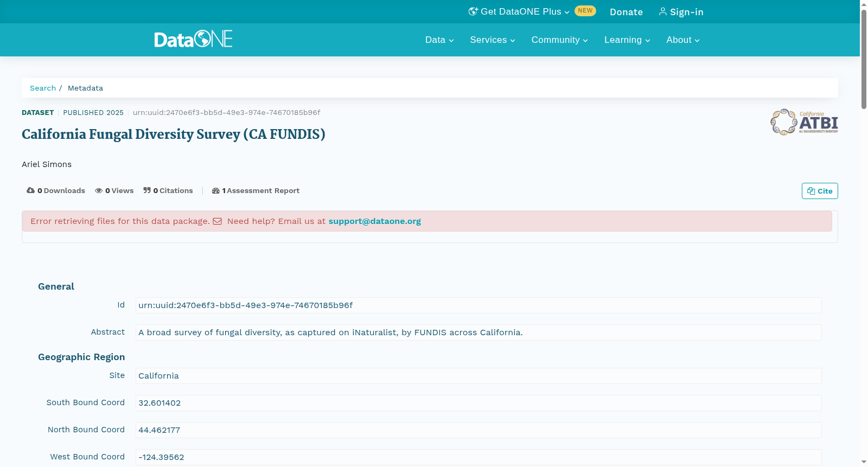
Task: Click the scrollbar down arrow
Action: pos(864,462)
